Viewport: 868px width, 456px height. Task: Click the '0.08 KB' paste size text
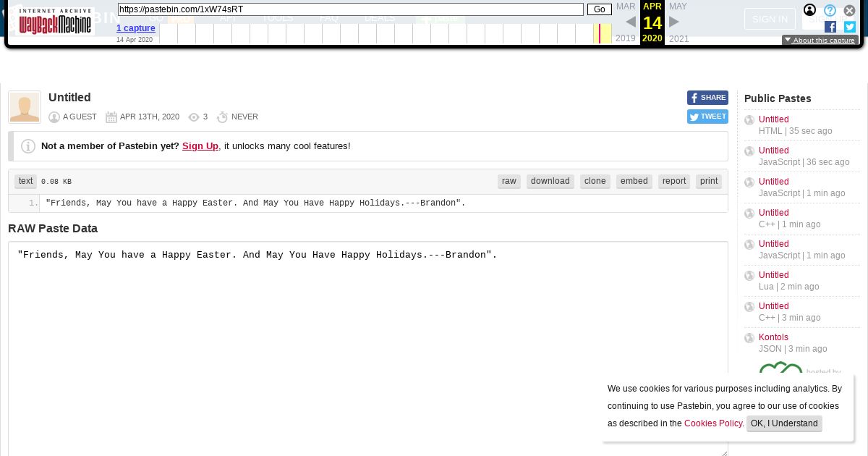(x=56, y=182)
